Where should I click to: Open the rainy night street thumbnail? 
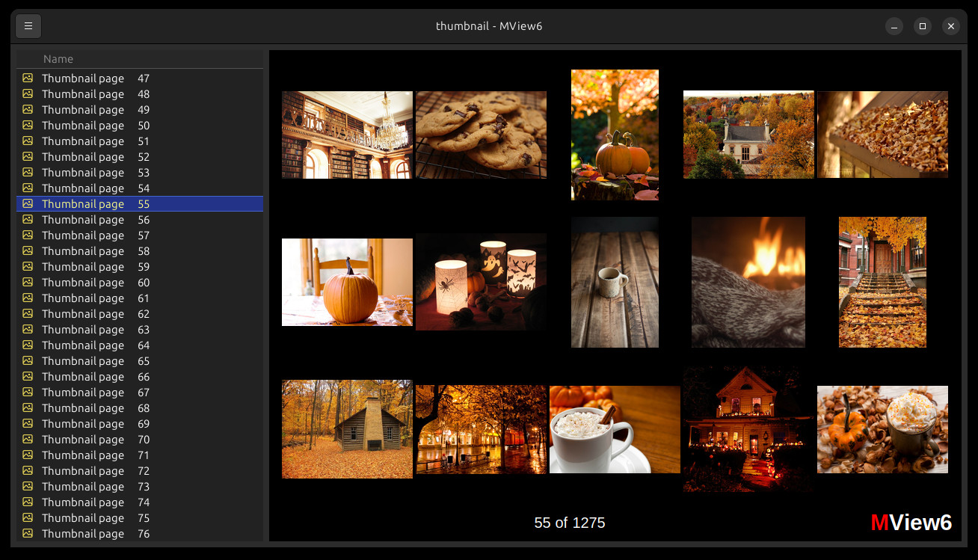[x=481, y=429]
